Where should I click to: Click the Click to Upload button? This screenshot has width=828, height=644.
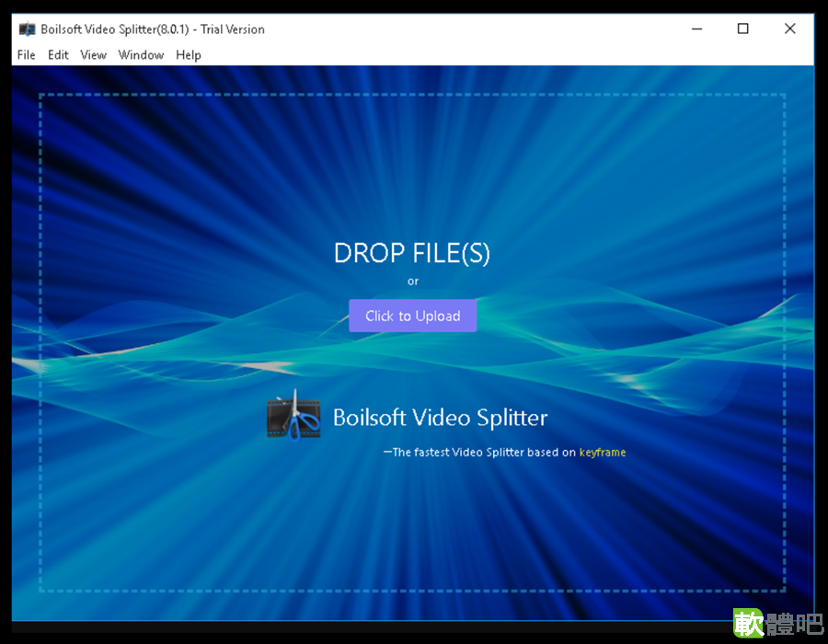(x=412, y=316)
